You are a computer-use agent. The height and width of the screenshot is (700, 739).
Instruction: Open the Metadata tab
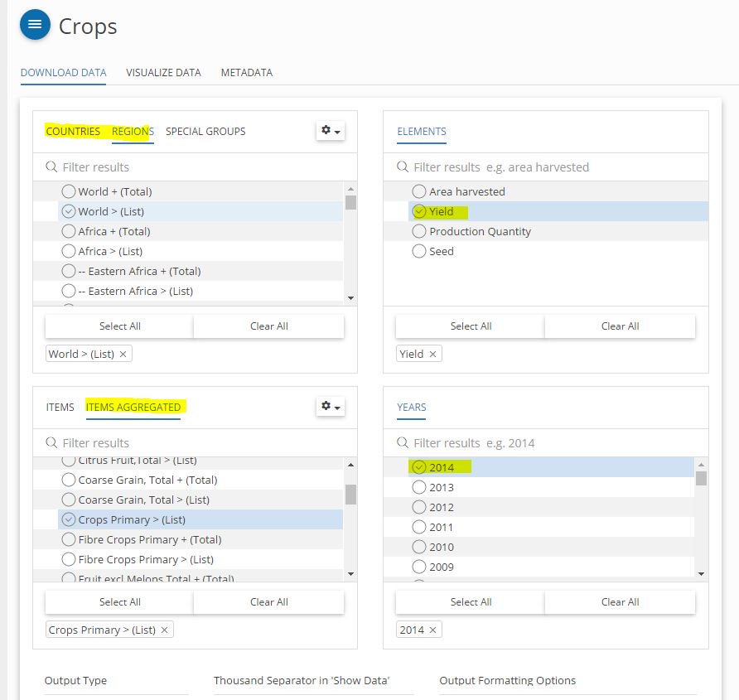(x=246, y=73)
